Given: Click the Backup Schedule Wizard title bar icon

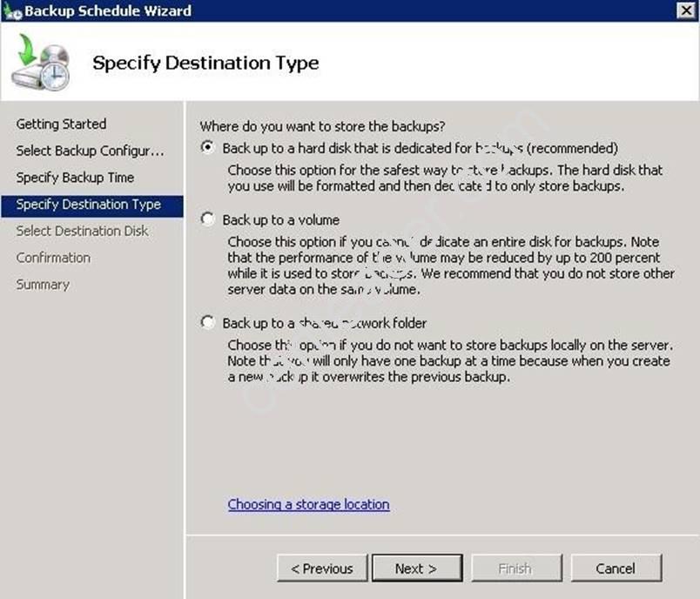Looking at the screenshot, I should coord(11,11).
